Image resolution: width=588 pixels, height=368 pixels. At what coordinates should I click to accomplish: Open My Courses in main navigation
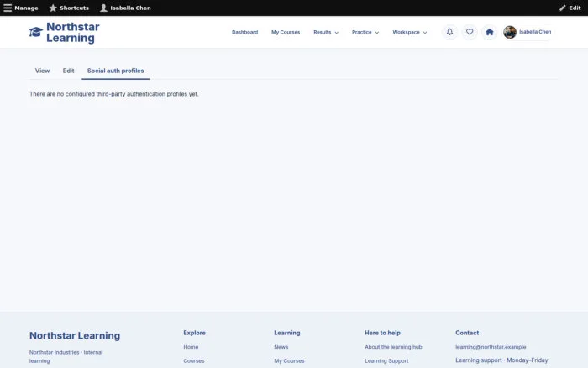pos(286,32)
